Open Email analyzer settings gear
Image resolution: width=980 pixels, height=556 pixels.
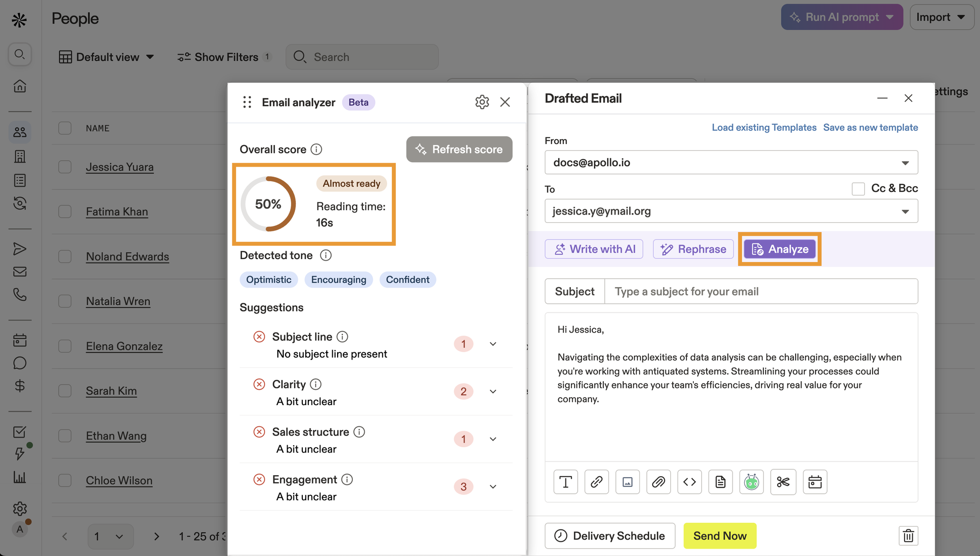(x=482, y=102)
